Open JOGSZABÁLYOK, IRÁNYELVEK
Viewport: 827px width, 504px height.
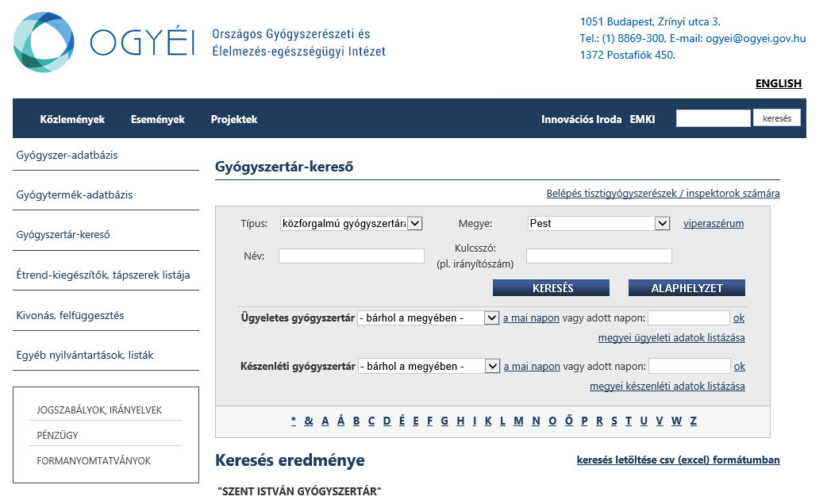tap(99, 410)
